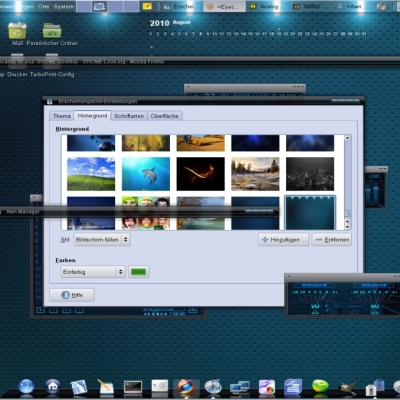Viewport: 400px width, 400px height.
Task: Open the blueprint drawing dock icon
Action: (79, 387)
